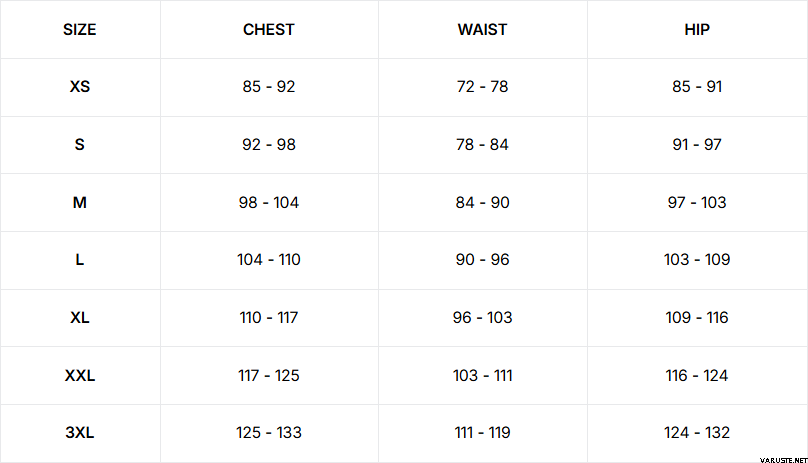Select the S size row label
The width and height of the screenshot is (808, 463).
80,145
